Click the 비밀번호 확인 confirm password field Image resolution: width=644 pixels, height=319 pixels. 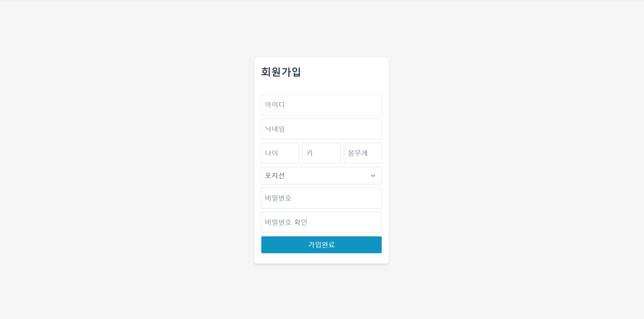[321, 222]
